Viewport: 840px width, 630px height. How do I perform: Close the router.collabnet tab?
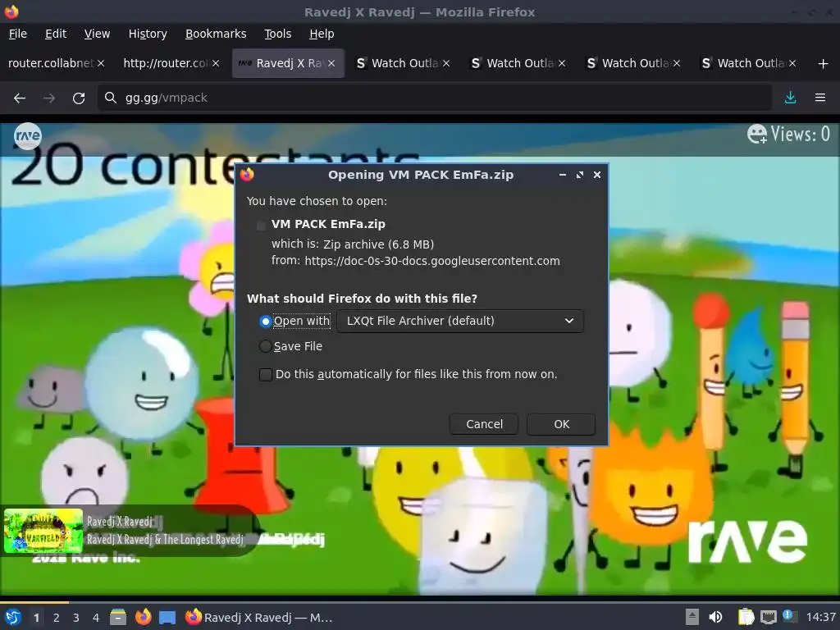coord(101,63)
